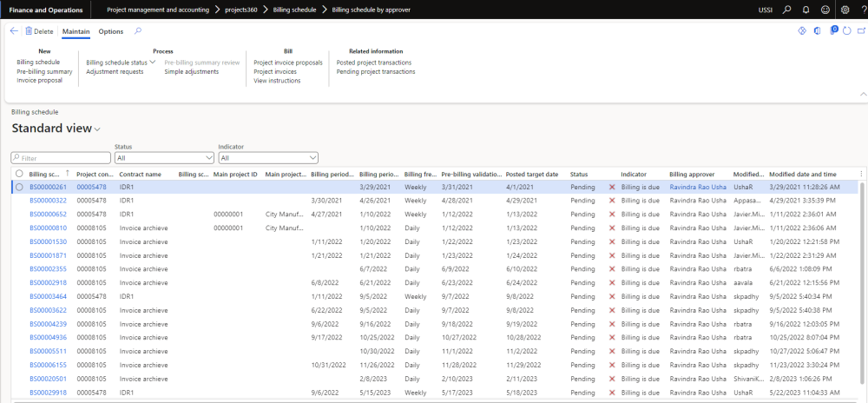Click the Delete trash icon
The width and height of the screenshot is (868, 403).
point(29,31)
